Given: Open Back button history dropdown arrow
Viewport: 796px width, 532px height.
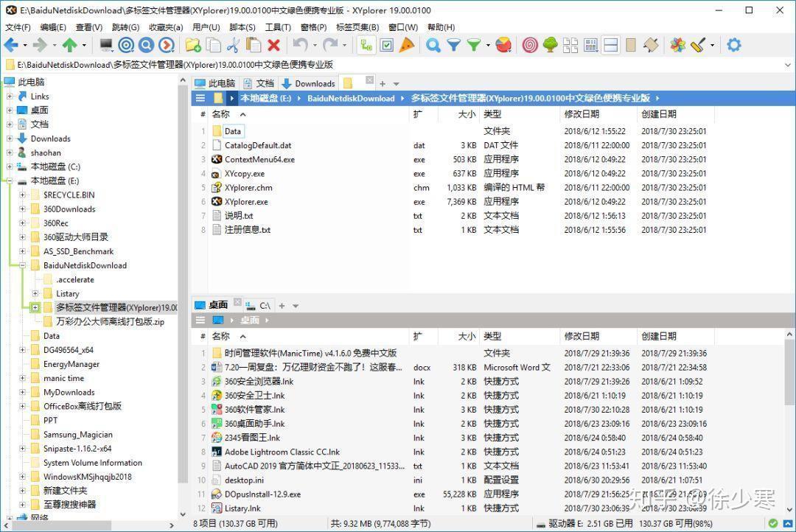Looking at the screenshot, I should pyautogui.click(x=25, y=45).
